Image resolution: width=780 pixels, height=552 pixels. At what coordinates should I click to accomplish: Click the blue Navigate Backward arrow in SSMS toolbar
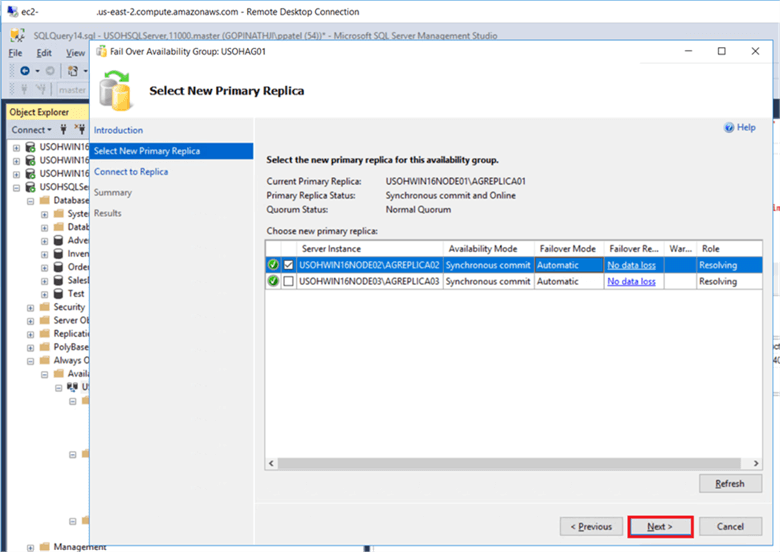coord(24,71)
